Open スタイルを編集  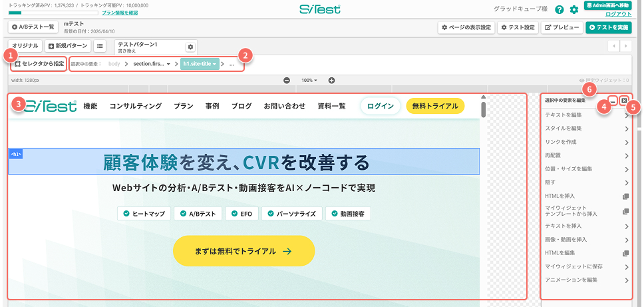(587, 129)
